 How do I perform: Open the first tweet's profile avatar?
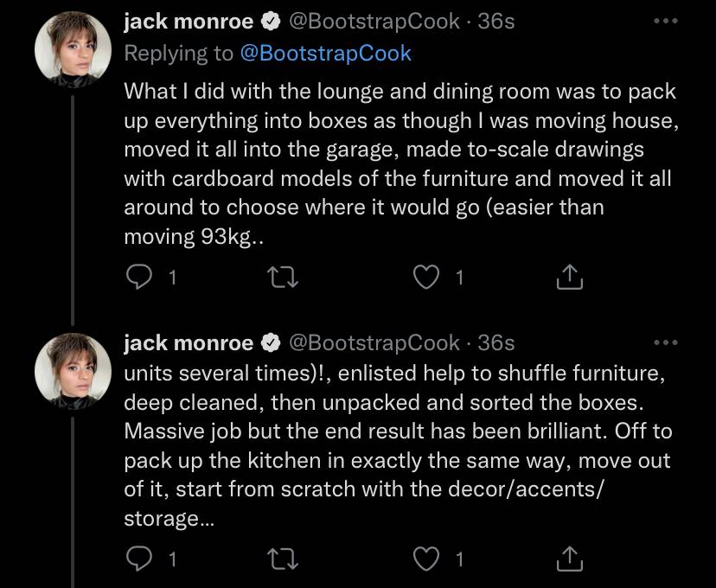(73, 50)
